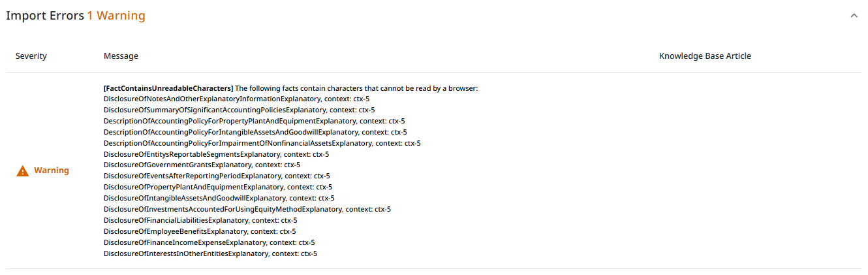Select DisclosureOfInterestsInOtherEntitiesExplanatory fact line
868x275 pixels.
click(211, 253)
